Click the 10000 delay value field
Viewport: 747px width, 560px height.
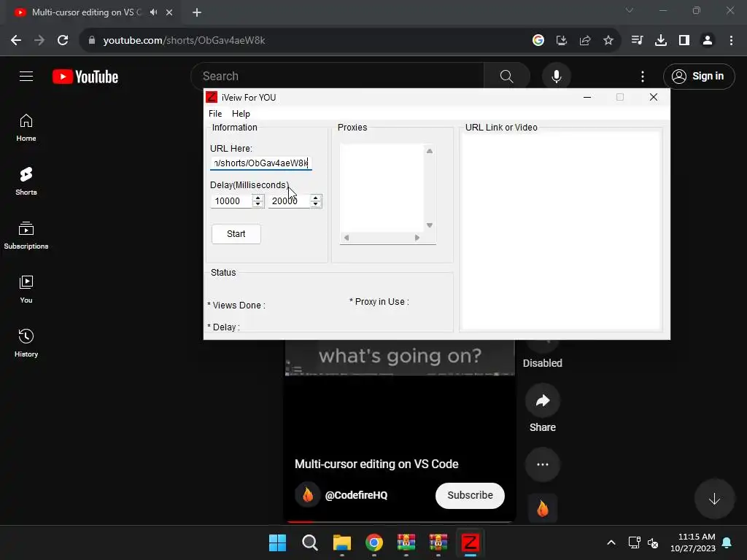click(x=231, y=201)
